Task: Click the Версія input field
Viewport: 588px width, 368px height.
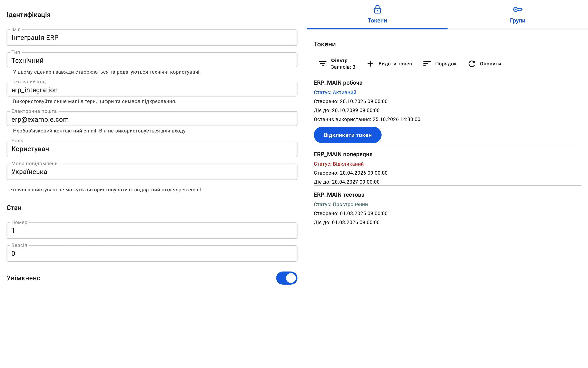Action: click(x=152, y=253)
